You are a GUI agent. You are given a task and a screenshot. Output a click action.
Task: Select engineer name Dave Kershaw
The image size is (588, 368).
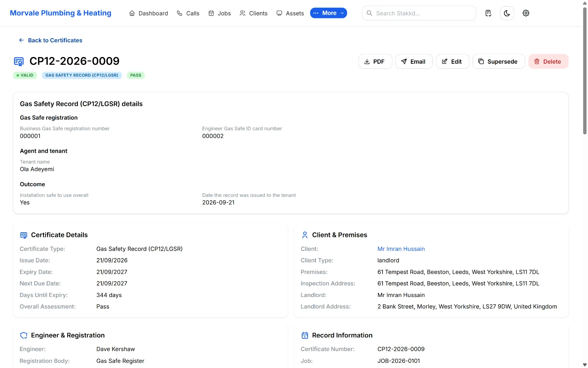115,349
